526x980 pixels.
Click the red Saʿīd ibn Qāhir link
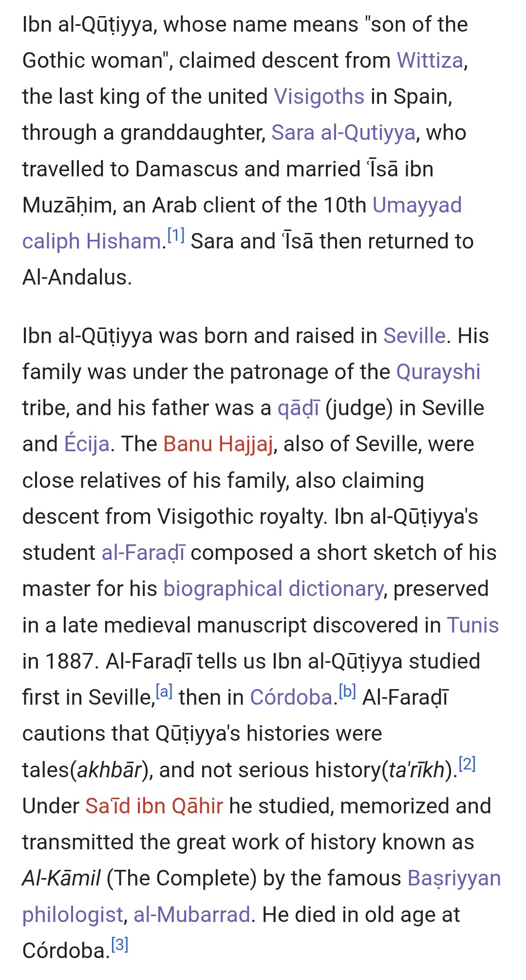154,806
